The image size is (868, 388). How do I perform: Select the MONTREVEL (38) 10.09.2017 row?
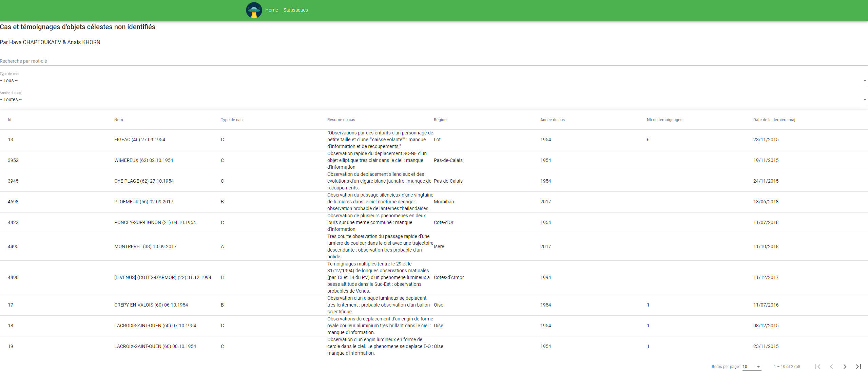click(145, 246)
